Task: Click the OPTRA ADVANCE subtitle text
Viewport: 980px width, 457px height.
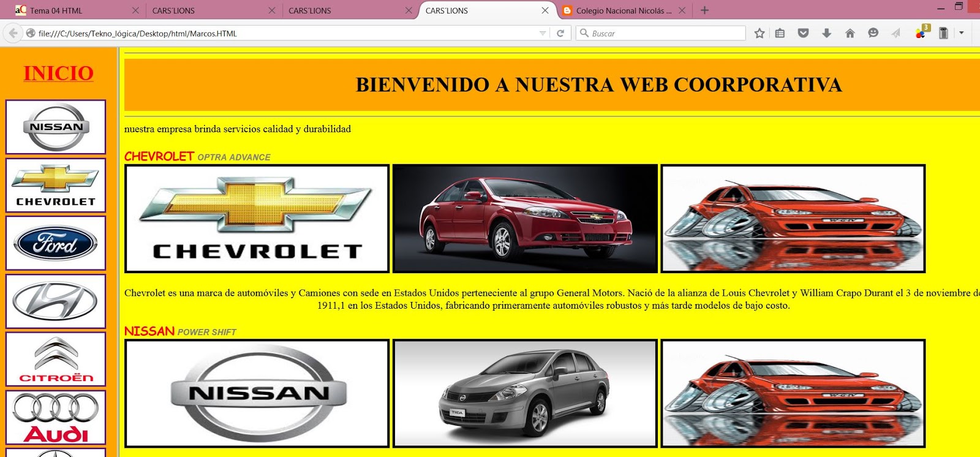Action: [x=234, y=157]
